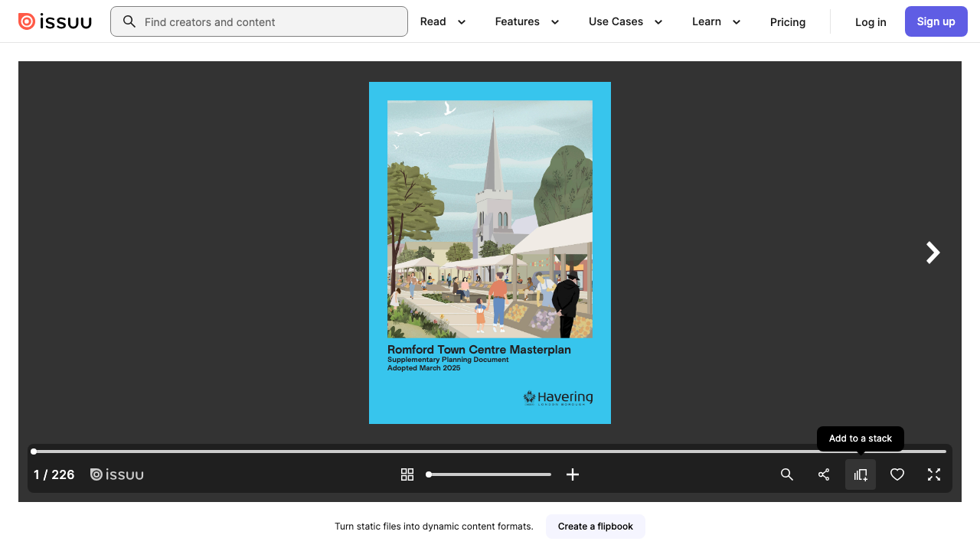Go to next page arrow
Image resolution: width=980 pixels, height=551 pixels.
(x=933, y=253)
